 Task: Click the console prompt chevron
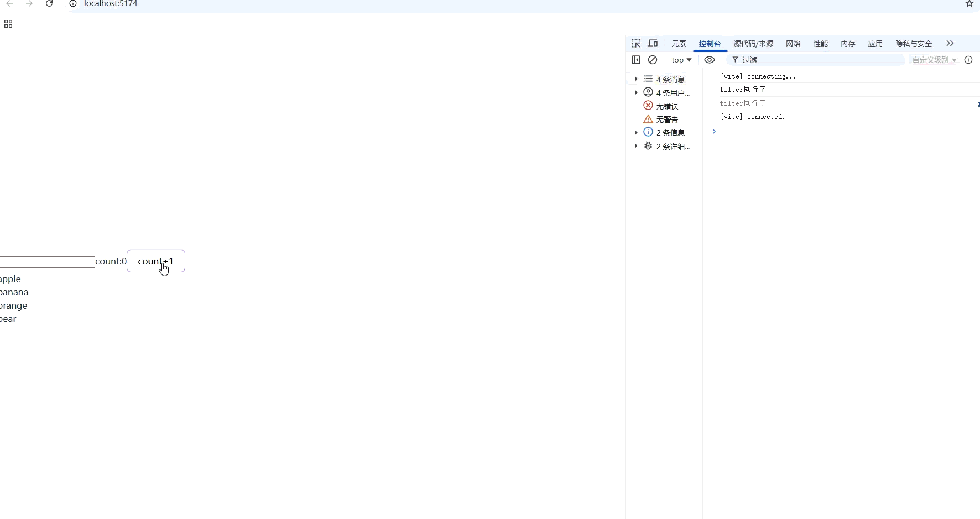click(714, 131)
